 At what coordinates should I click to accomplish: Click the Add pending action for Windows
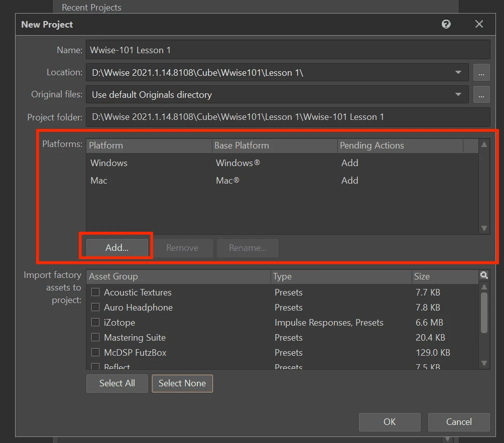pyautogui.click(x=350, y=163)
